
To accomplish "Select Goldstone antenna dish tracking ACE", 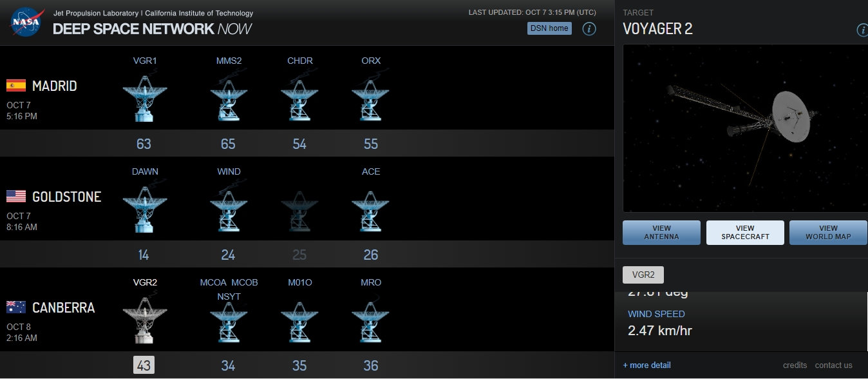I will click(x=370, y=211).
